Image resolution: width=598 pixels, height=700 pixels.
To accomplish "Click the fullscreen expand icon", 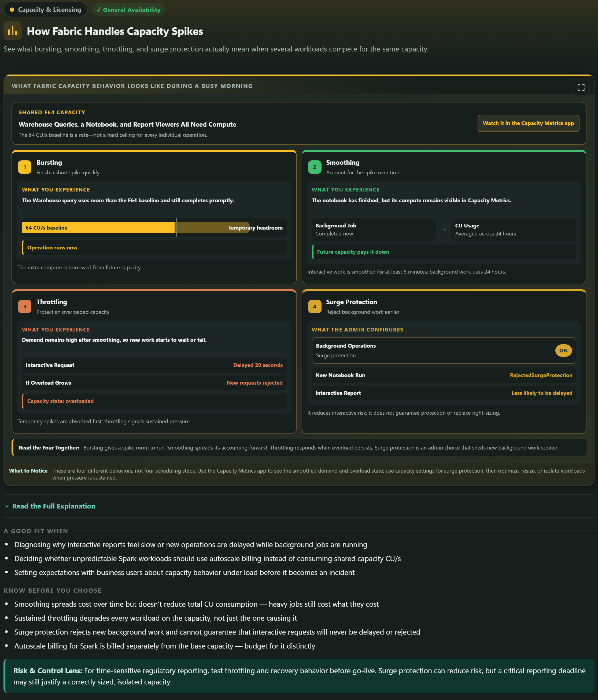I will click(581, 87).
